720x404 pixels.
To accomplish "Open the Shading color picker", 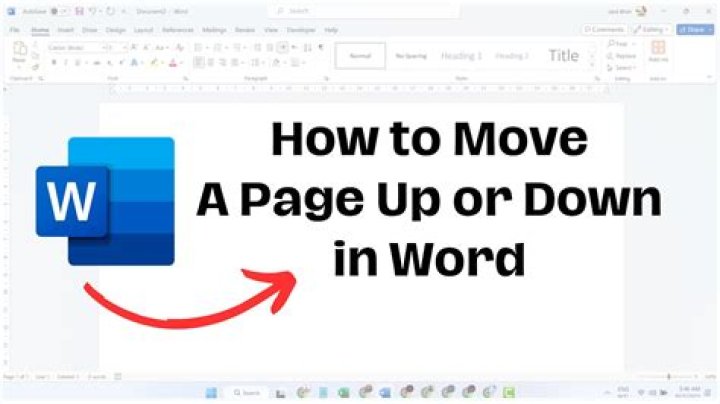I will pos(277,62).
